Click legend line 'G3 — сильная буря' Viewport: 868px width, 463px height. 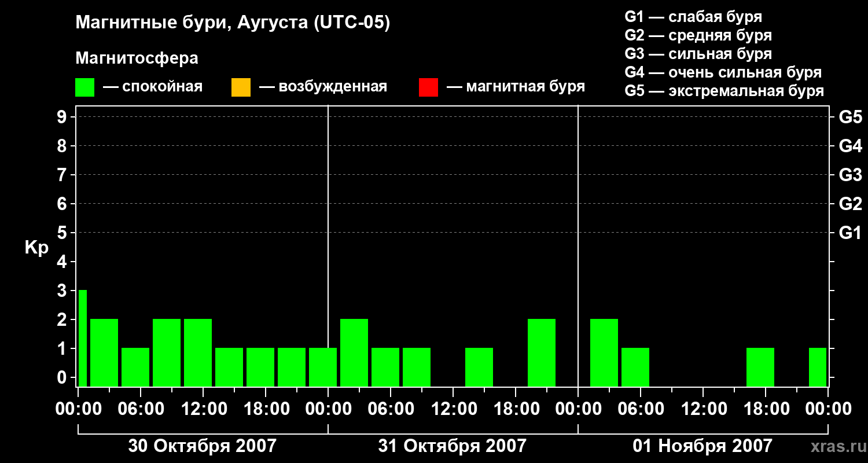698,54
